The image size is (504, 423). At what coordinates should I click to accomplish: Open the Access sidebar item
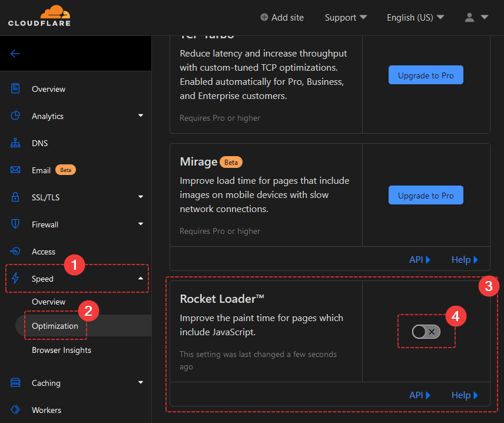click(44, 252)
